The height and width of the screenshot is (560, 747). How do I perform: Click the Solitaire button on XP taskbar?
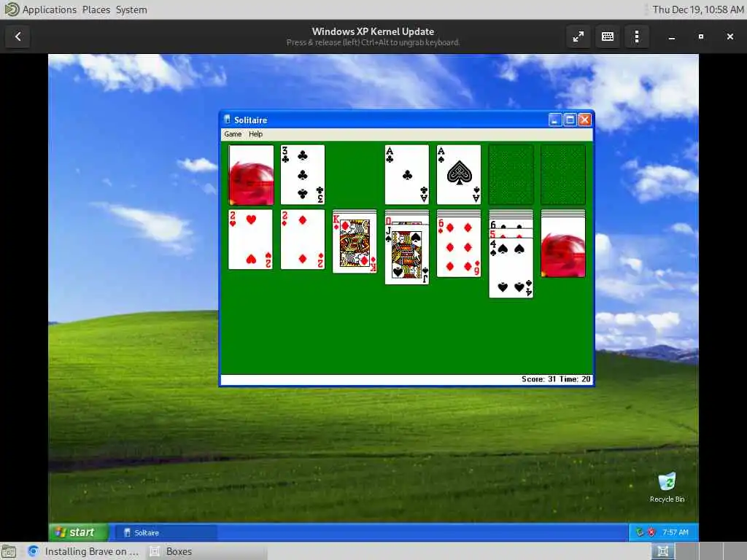click(166, 532)
